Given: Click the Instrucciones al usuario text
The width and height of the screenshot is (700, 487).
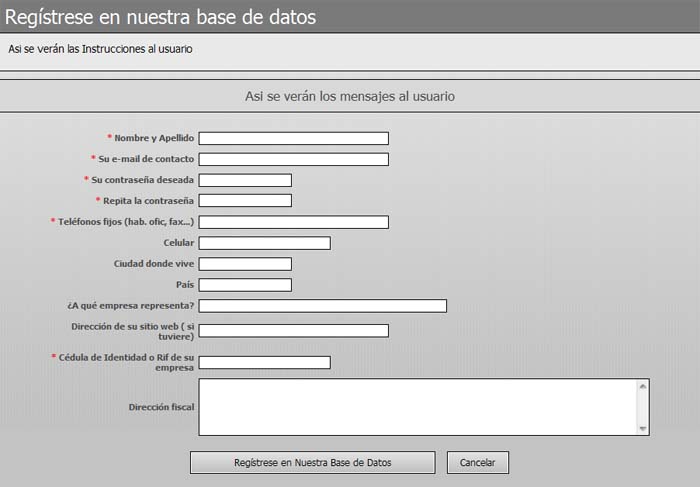Looking at the screenshot, I should pyautogui.click(x=100, y=48).
